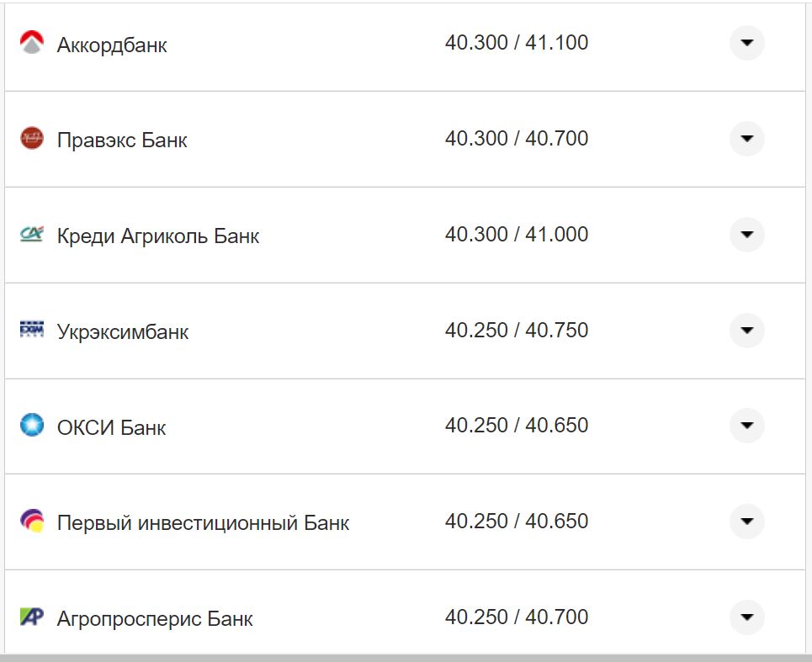The height and width of the screenshot is (662, 812).
Task: Expand the Аккордбанк rate details
Action: (x=746, y=42)
